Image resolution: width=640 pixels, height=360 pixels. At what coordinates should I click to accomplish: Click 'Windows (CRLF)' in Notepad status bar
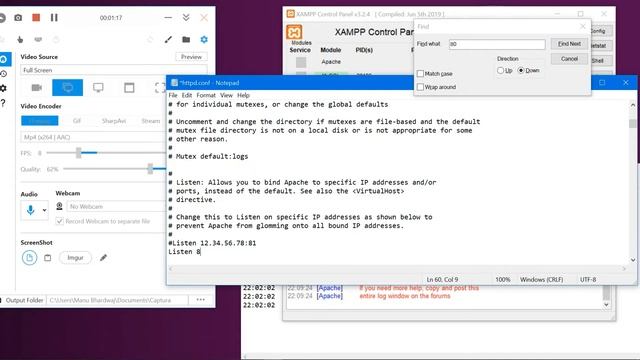tap(541, 280)
